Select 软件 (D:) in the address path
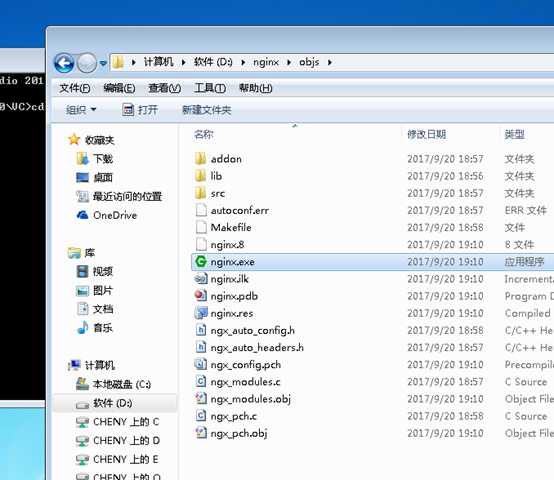Image resolution: width=554 pixels, height=480 pixels. pyautogui.click(x=213, y=62)
